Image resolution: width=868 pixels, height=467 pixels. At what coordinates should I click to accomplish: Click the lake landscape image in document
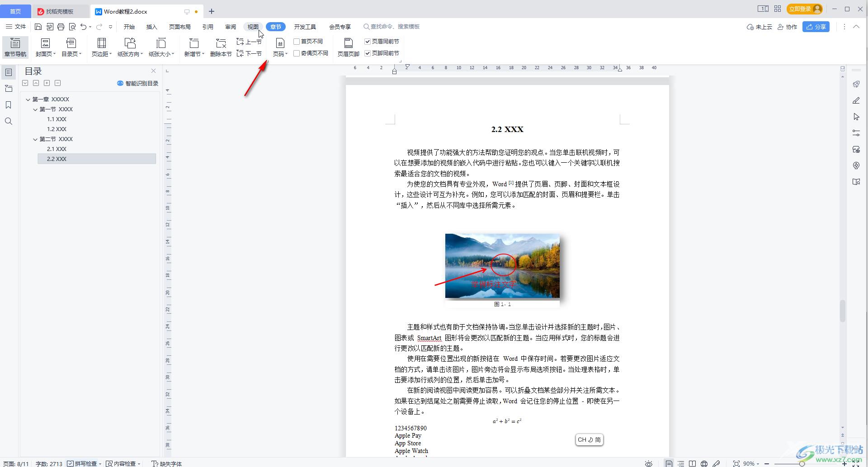(502, 266)
